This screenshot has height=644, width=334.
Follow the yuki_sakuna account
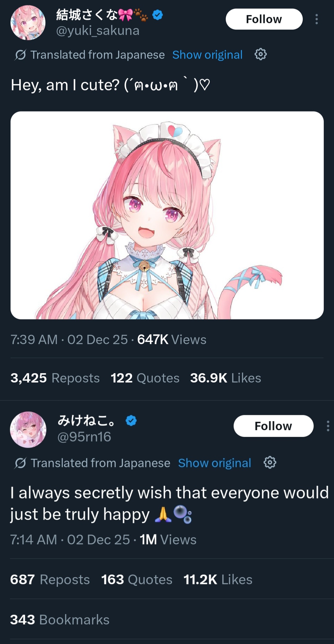264,19
